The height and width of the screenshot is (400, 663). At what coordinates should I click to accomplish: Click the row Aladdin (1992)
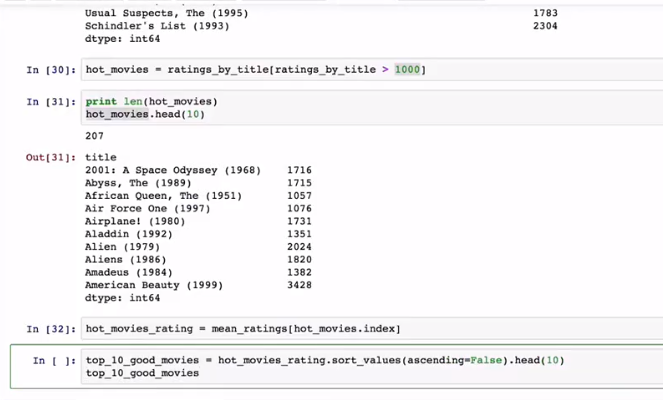[x=198, y=234]
